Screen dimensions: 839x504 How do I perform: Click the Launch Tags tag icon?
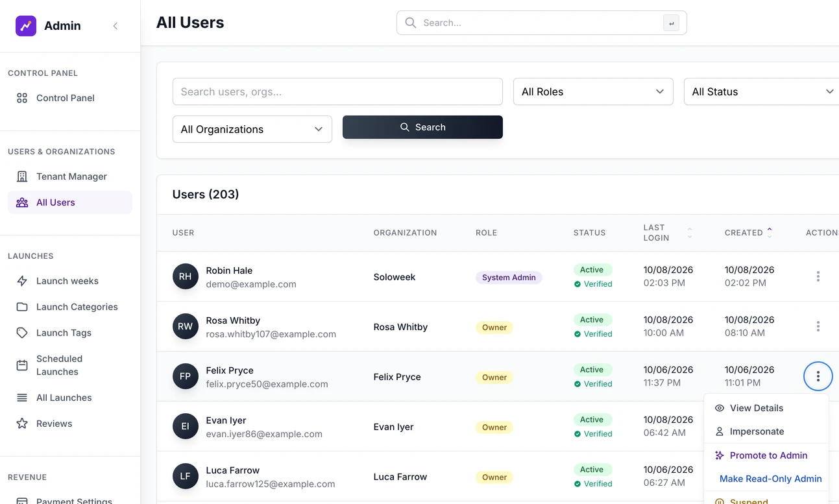(x=22, y=333)
